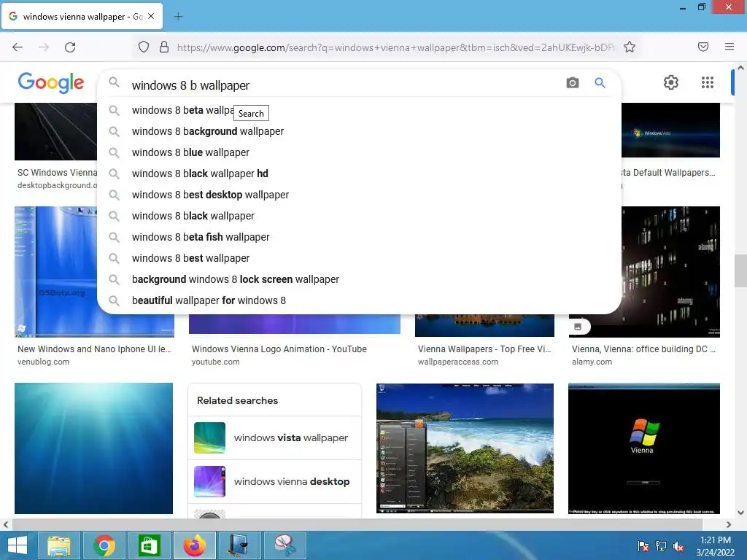Click the vertical scrollbar down arrow

pos(740,513)
